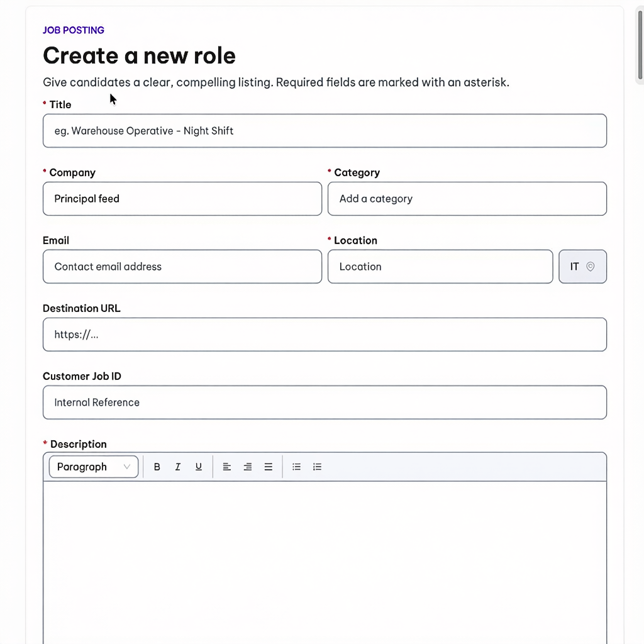Image resolution: width=644 pixels, height=644 pixels.
Task: Justify description text
Action: tap(268, 467)
